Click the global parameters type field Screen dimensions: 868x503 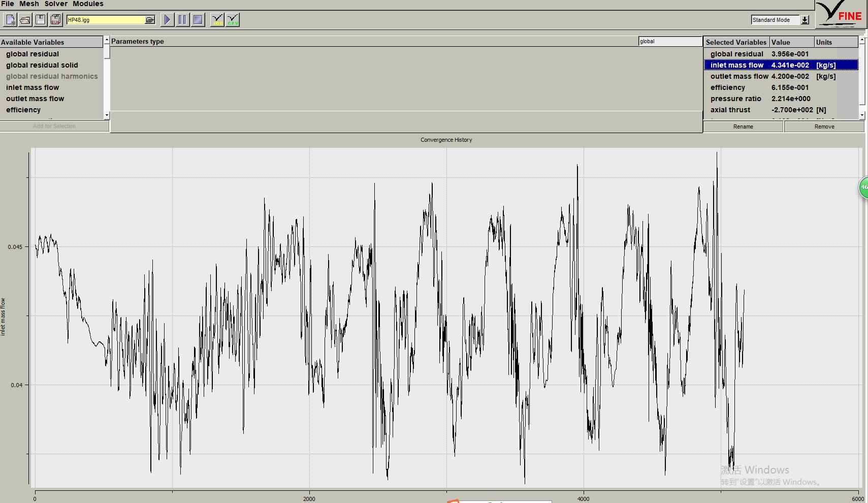(x=669, y=42)
